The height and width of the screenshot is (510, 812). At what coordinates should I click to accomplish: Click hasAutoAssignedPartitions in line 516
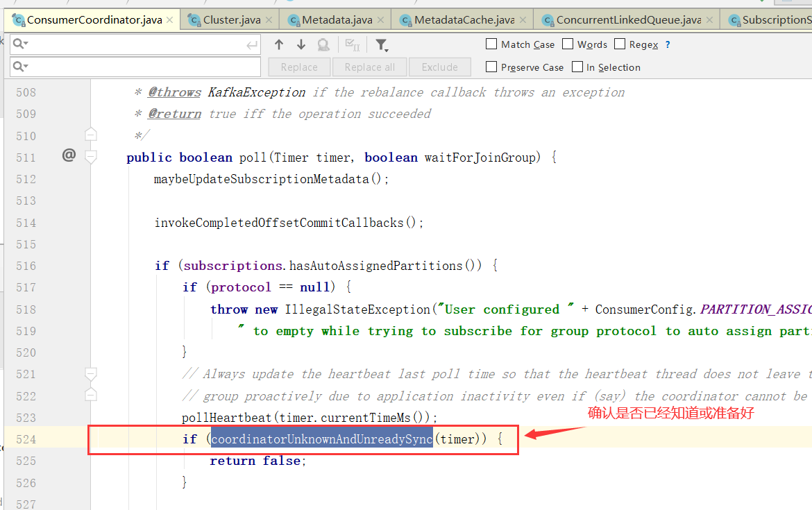pyautogui.click(x=375, y=266)
